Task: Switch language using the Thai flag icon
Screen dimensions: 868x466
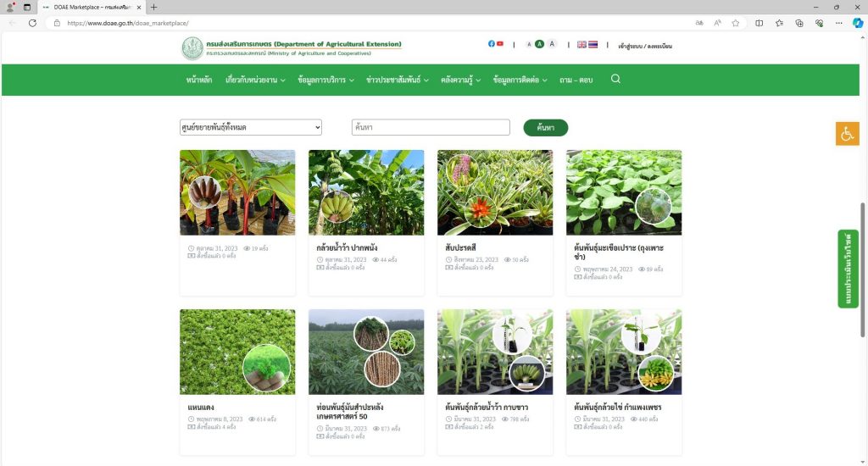Action: [x=593, y=44]
